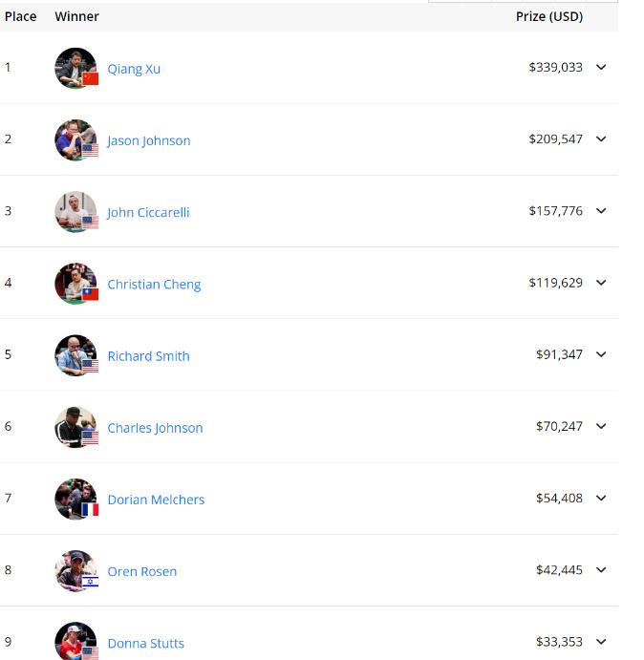Expand the $70,247 prize row chevron
Image resolution: width=644 pixels, height=660 pixels.
pyautogui.click(x=601, y=426)
